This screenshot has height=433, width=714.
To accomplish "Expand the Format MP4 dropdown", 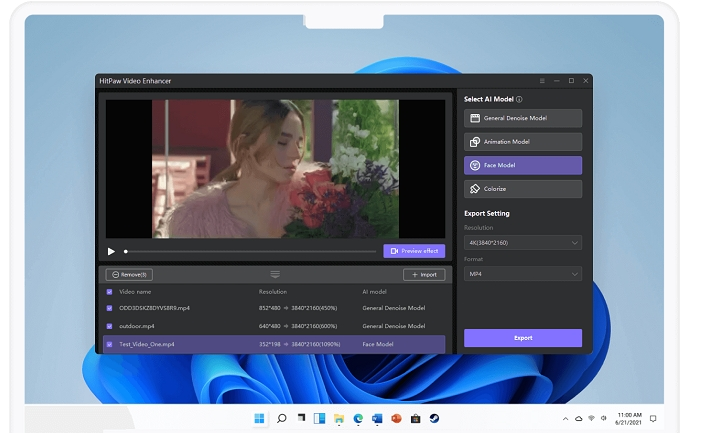I will pos(522,273).
